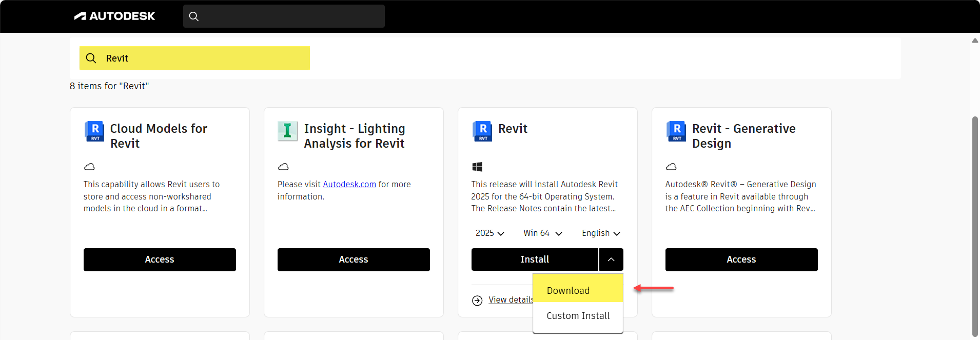Click Windows platform icon on Revit card

point(477,167)
